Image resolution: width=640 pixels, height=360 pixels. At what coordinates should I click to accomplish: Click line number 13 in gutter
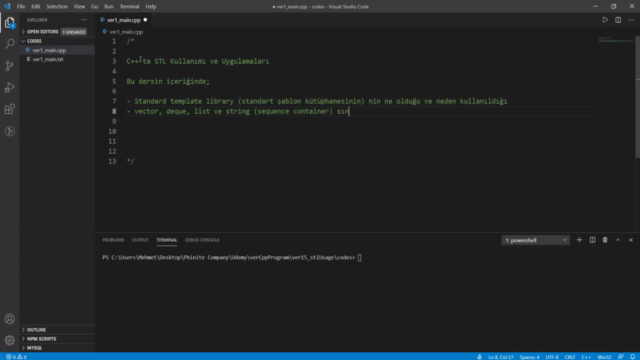point(112,161)
